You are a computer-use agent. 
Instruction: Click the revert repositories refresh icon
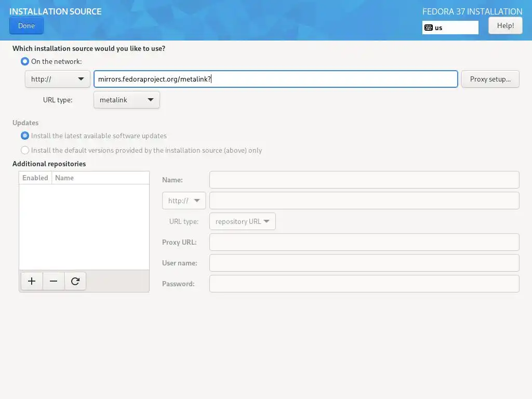click(x=75, y=281)
